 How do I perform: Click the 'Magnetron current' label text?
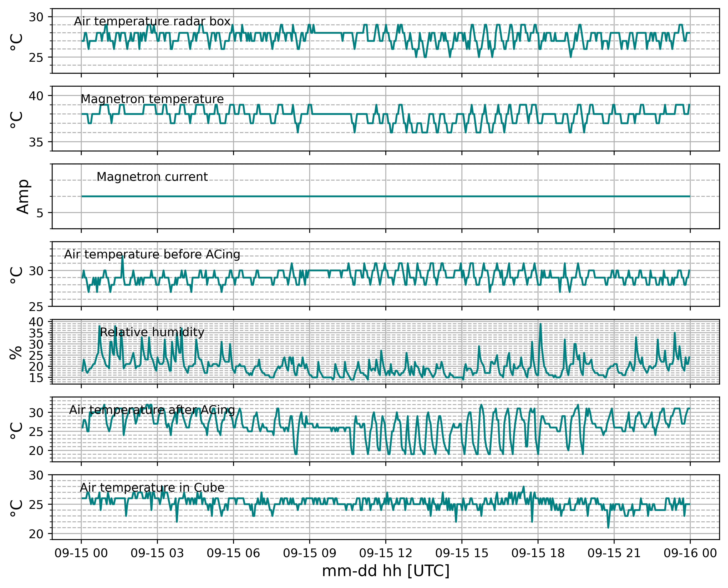coord(152,177)
